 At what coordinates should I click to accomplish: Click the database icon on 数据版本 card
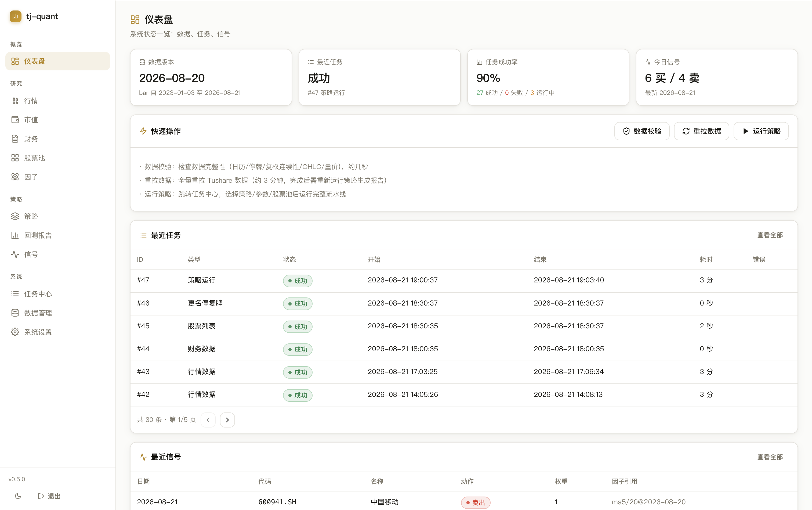(142, 62)
